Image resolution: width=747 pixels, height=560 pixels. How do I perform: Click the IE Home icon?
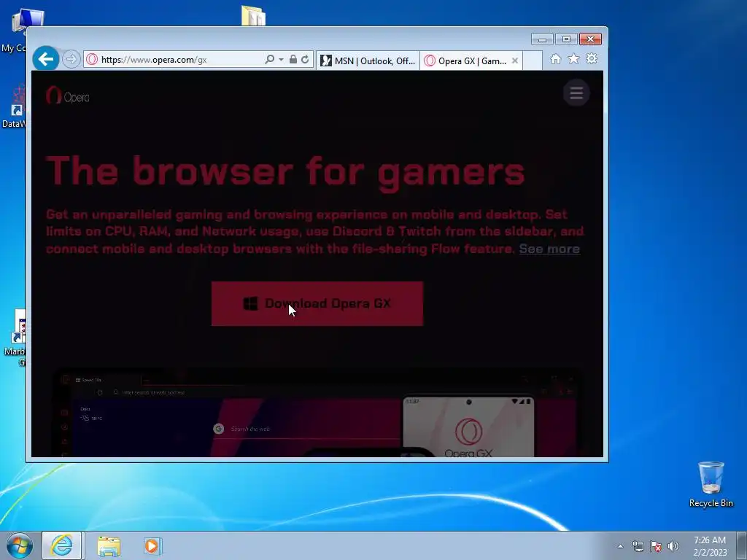555,59
